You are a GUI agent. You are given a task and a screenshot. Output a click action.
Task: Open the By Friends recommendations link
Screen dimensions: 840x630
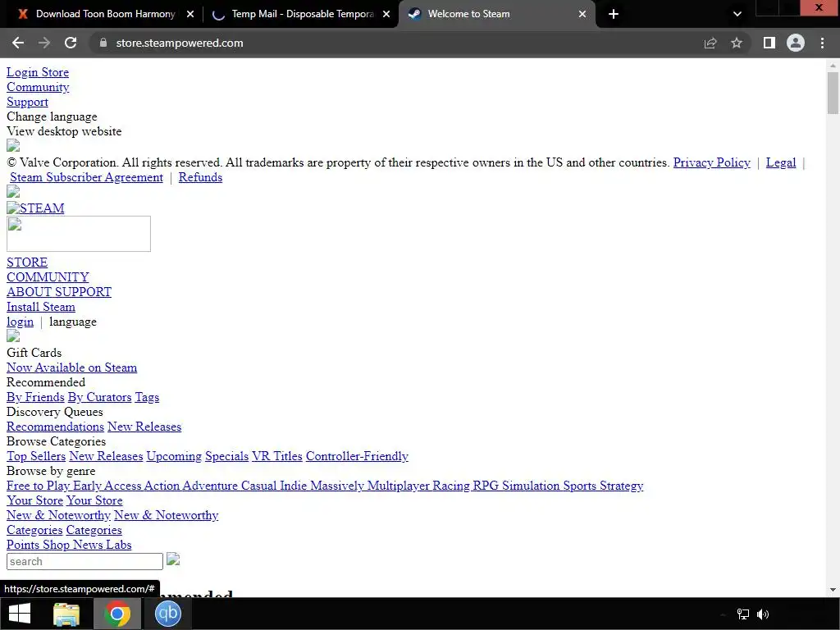(x=35, y=397)
